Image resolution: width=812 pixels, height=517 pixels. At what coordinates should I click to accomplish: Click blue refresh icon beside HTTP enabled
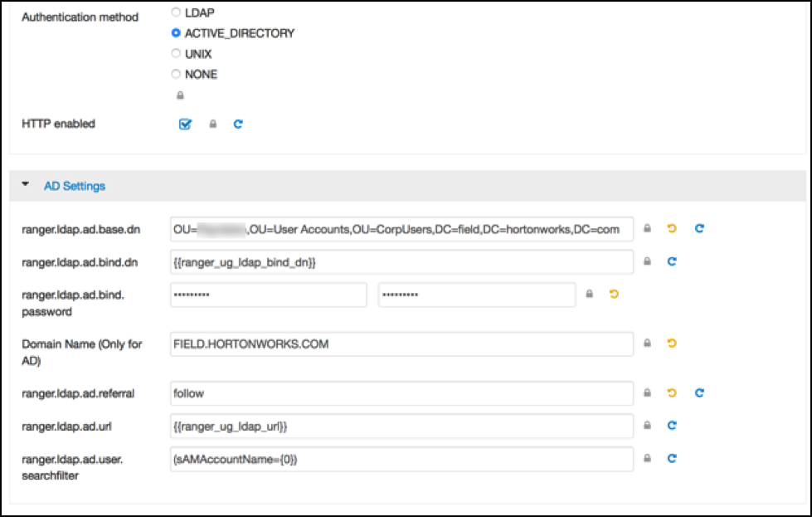238,124
